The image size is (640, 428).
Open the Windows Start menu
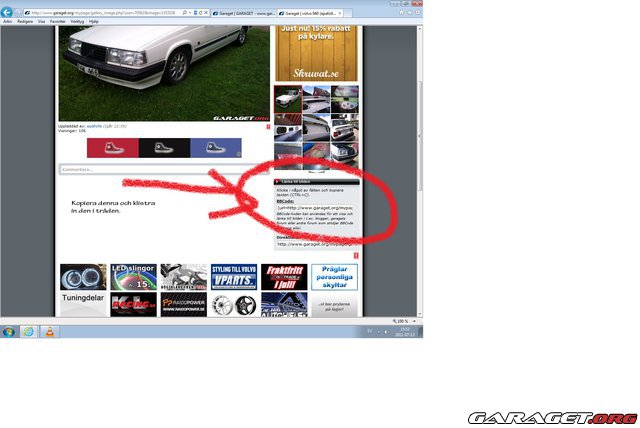pos(8,331)
